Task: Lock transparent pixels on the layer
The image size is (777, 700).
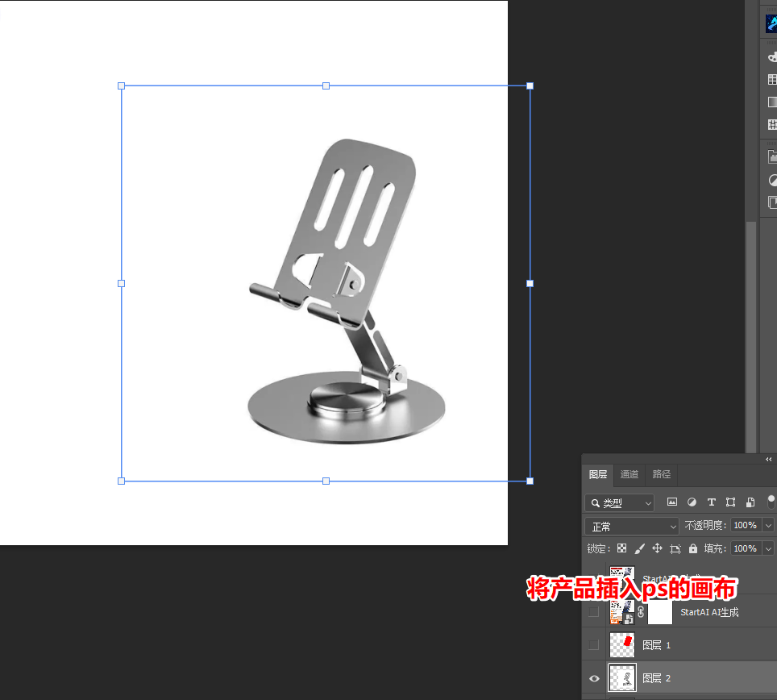Action: click(622, 548)
